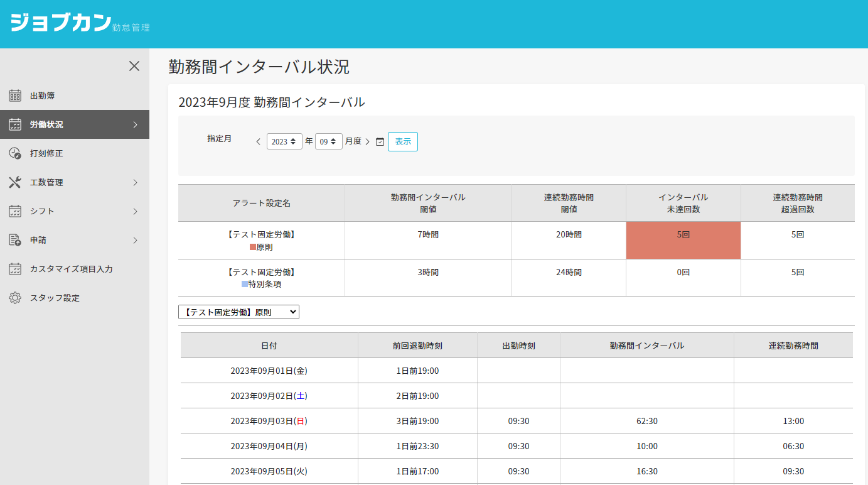Select the 労働状況 menu item

point(46,124)
